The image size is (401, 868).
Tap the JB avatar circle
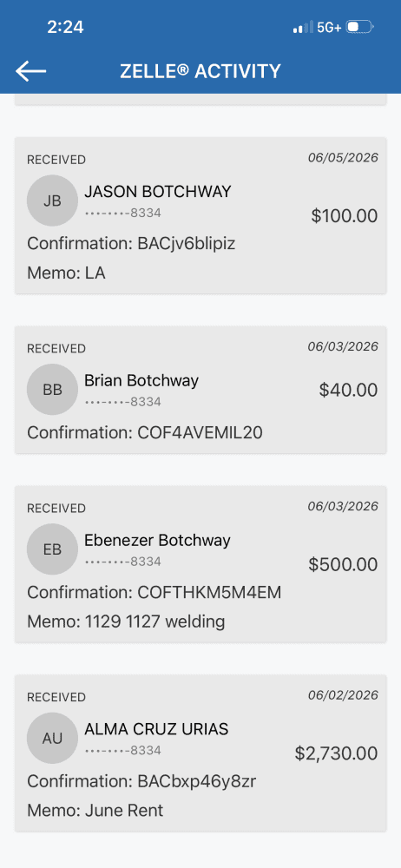(53, 201)
